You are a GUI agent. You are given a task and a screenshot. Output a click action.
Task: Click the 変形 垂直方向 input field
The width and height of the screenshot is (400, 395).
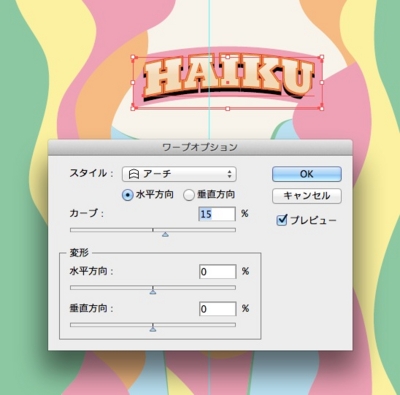(x=218, y=309)
